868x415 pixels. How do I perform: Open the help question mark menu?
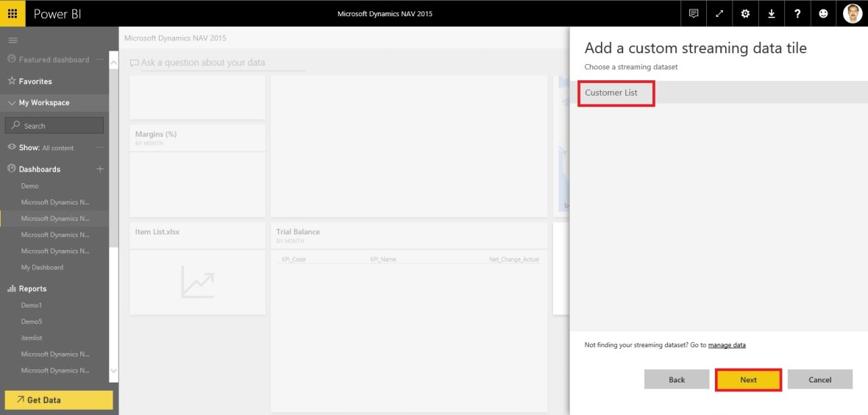pos(797,13)
